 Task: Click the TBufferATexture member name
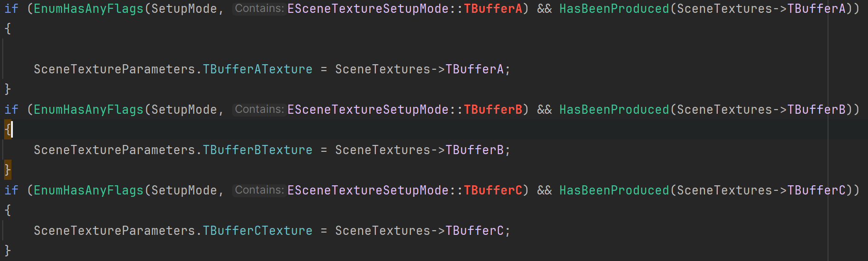click(x=257, y=69)
